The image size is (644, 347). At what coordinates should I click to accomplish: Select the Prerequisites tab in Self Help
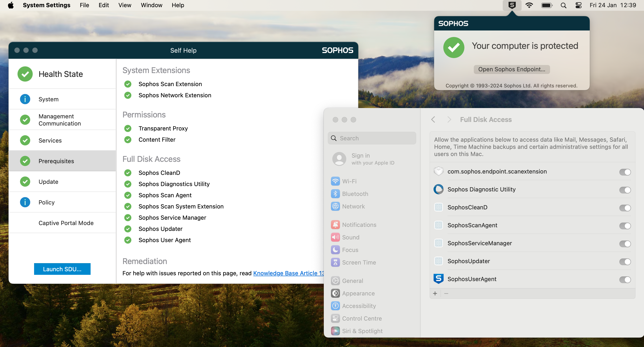pyautogui.click(x=62, y=161)
